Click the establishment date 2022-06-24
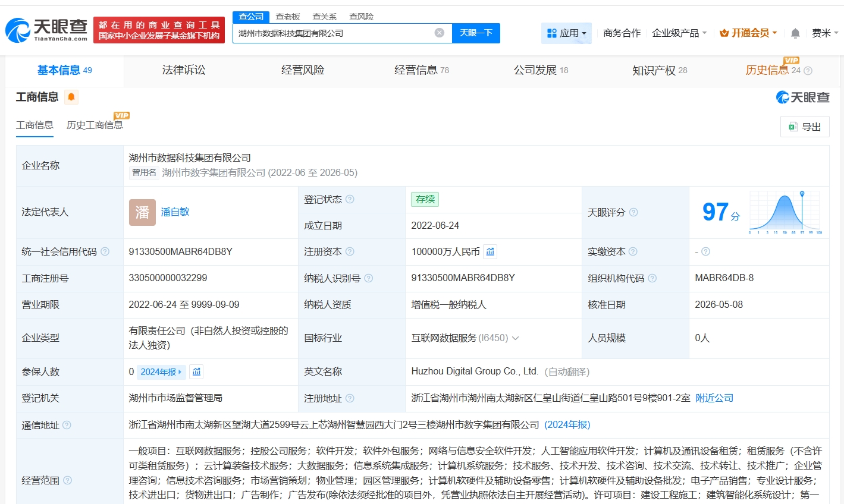Viewport: 844px width, 504px height. point(435,226)
